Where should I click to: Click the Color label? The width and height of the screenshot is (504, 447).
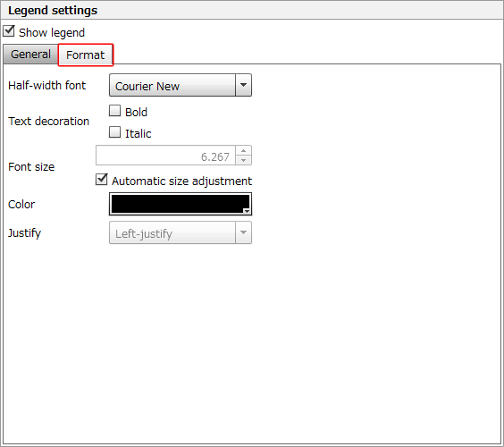click(21, 205)
